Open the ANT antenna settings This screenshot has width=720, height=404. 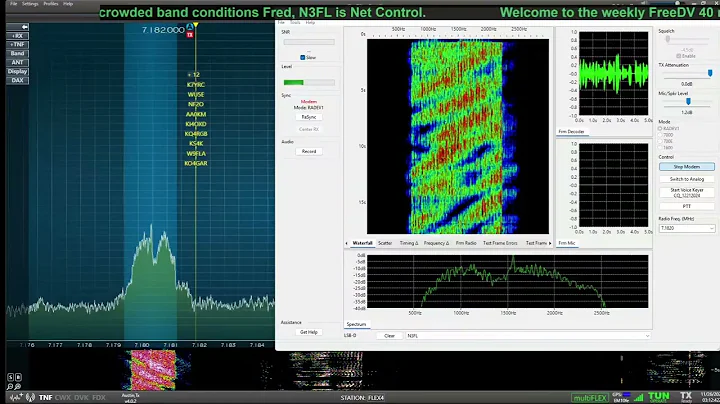pyautogui.click(x=17, y=62)
